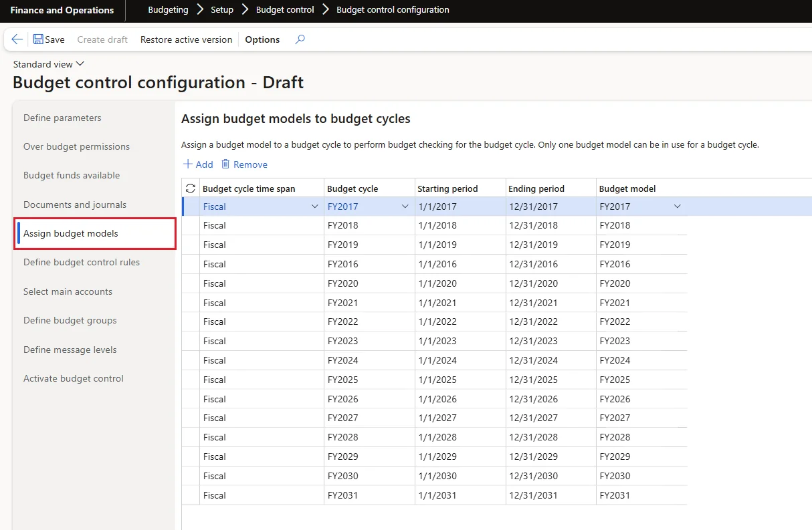Click starting period 1/1/2021 cell
The width and height of the screenshot is (812, 530).
click(460, 303)
